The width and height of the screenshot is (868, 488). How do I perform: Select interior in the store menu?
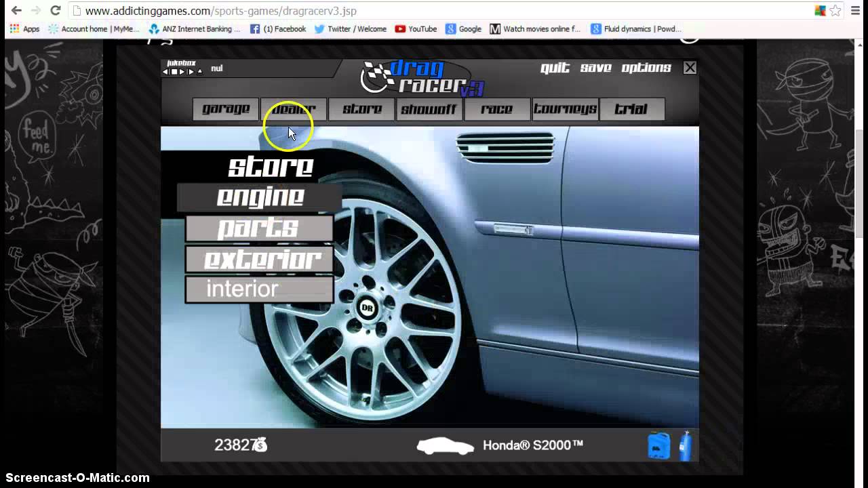259,289
